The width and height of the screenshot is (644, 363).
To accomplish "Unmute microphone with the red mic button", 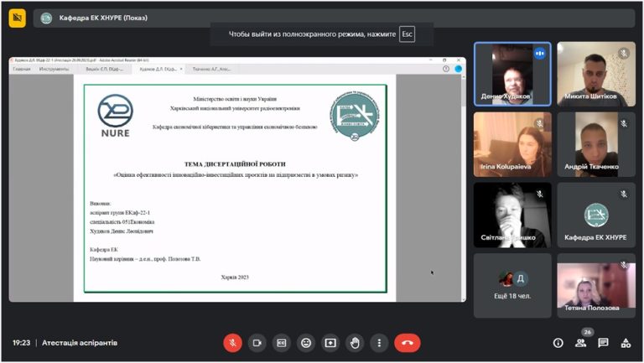I will click(232, 343).
